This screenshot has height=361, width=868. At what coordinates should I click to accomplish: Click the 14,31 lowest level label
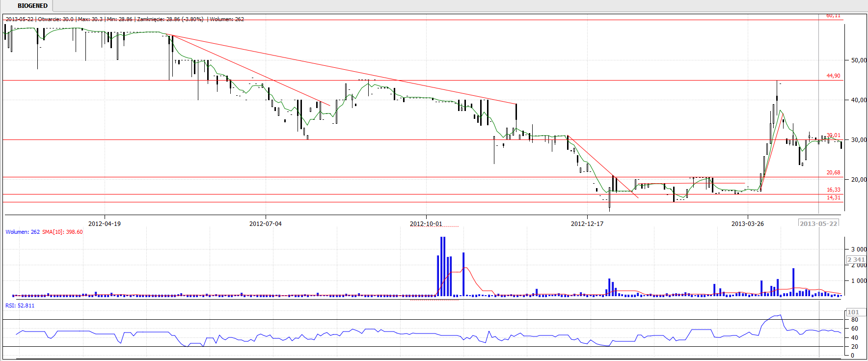point(833,197)
